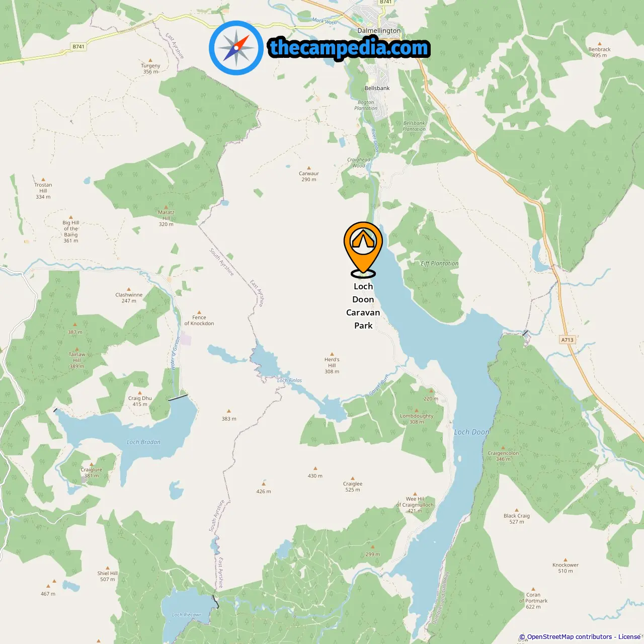
Task: Click the Loch Finlas label
Action: pyautogui.click(x=289, y=380)
